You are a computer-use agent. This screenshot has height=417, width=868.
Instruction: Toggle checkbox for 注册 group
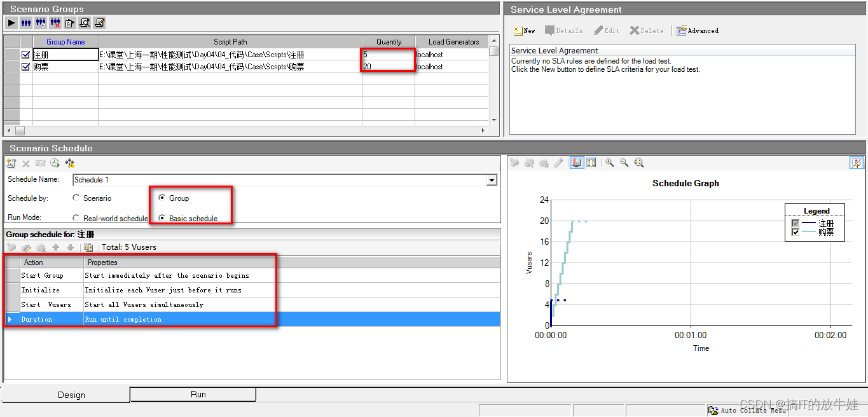[26, 55]
